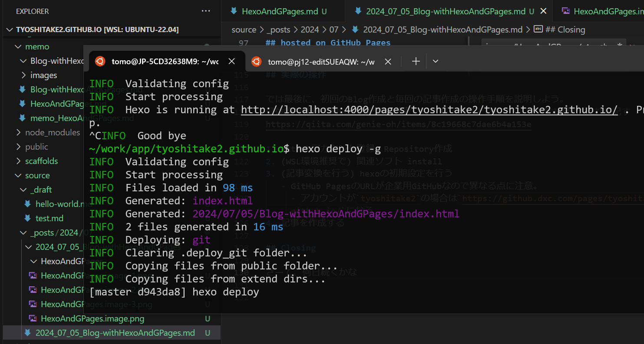The width and height of the screenshot is (644, 344).
Task: Close the tomo@pj12-editSUEAQW terminal tab
Action: pyautogui.click(x=388, y=62)
